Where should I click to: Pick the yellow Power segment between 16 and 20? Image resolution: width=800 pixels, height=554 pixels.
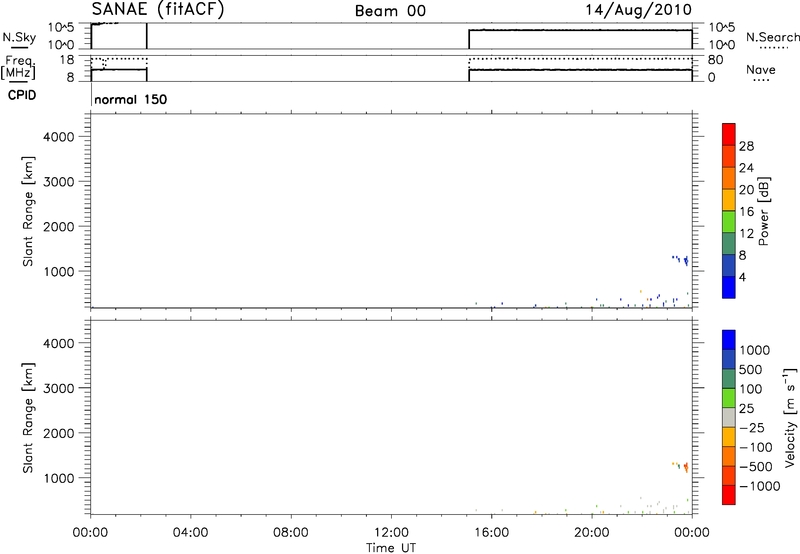(x=729, y=200)
